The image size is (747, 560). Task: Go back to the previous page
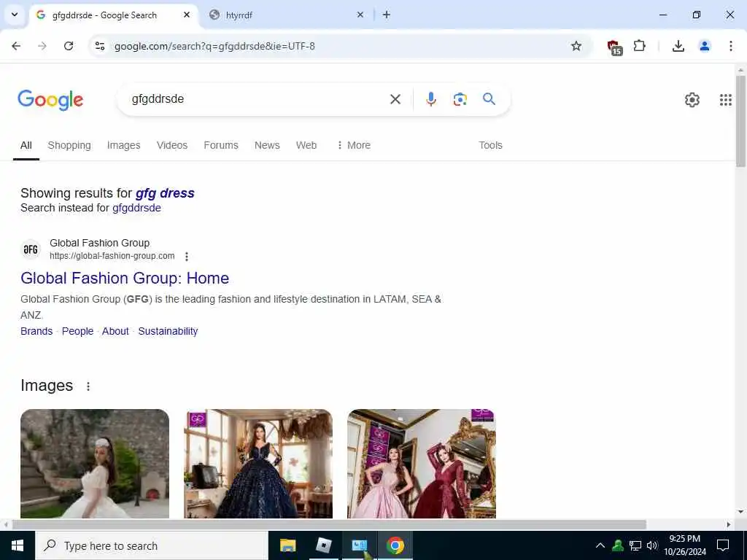point(16,46)
